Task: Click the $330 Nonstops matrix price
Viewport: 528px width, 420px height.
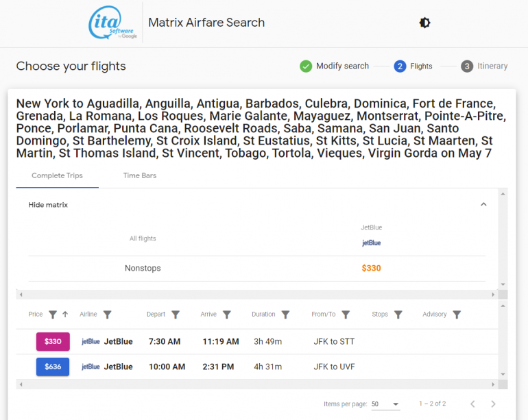Action: click(x=371, y=268)
